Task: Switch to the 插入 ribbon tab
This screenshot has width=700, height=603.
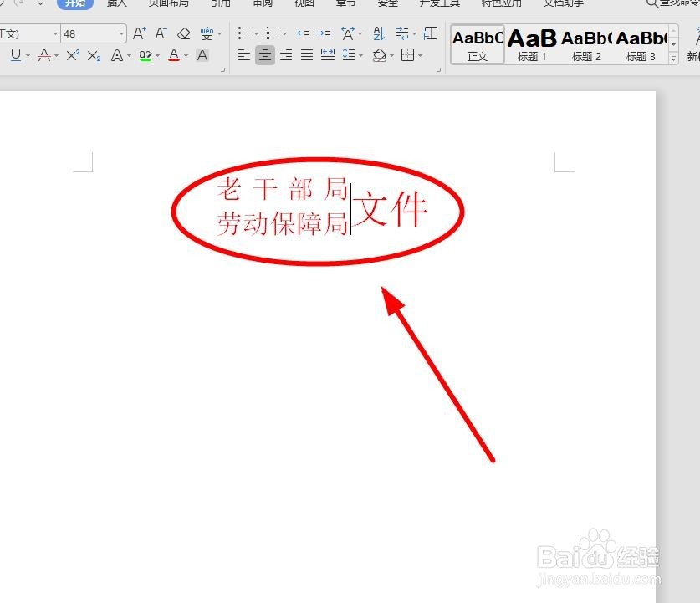Action: [117, 4]
